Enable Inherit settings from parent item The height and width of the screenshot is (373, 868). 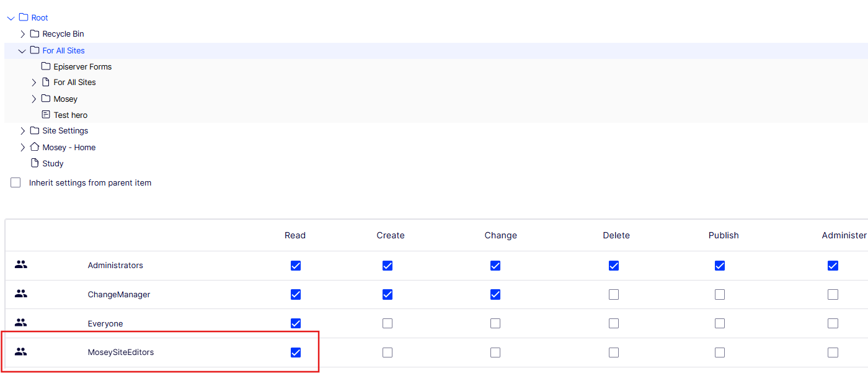(15, 183)
